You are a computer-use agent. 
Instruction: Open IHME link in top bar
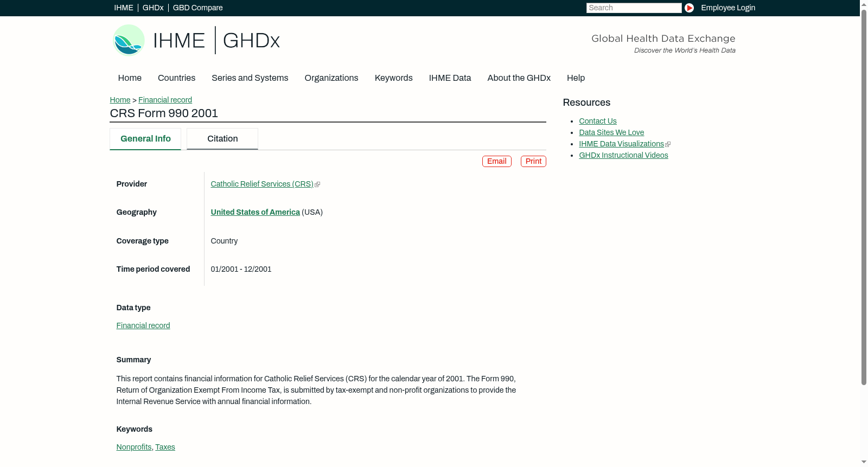(124, 8)
